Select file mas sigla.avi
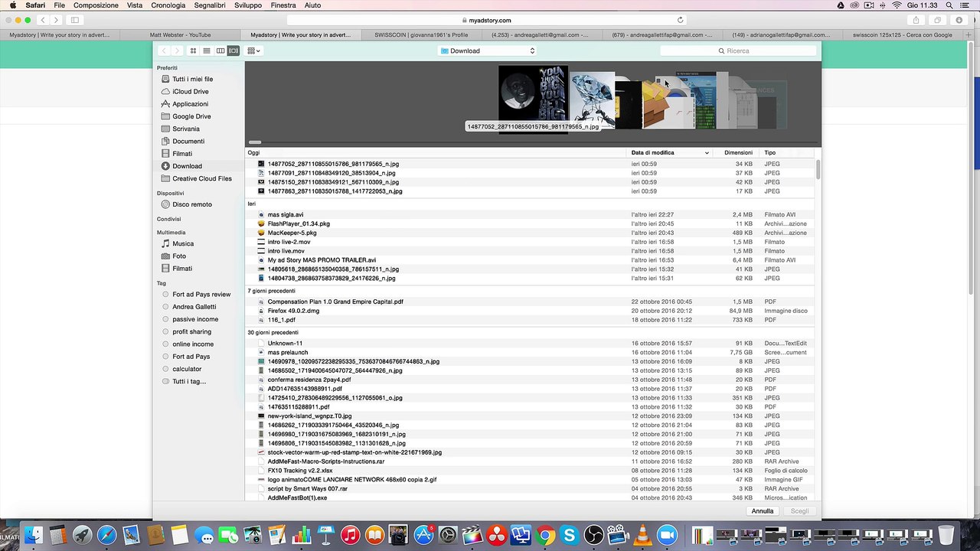980x551 pixels. tap(286, 214)
